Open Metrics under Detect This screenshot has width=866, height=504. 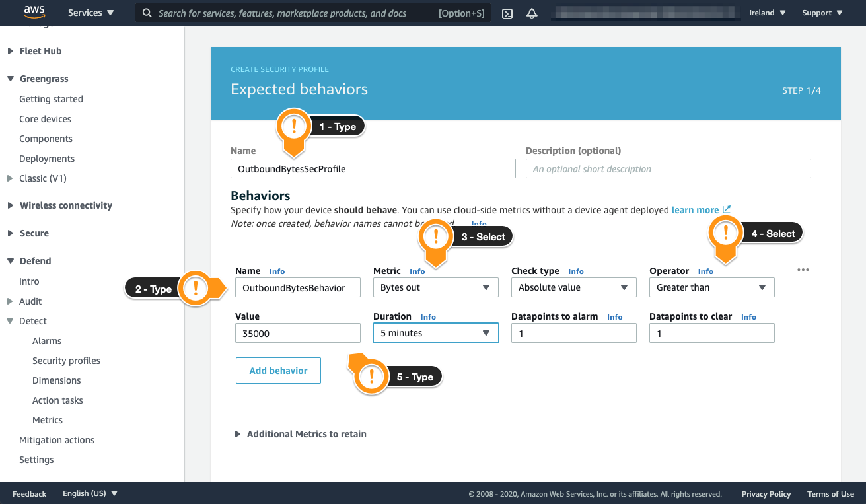48,420
